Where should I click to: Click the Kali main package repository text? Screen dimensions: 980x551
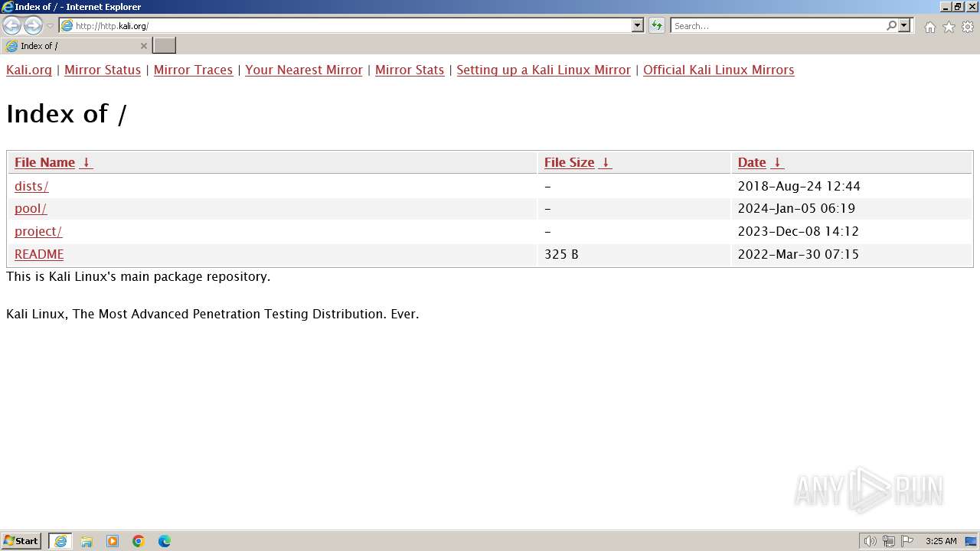tap(139, 276)
